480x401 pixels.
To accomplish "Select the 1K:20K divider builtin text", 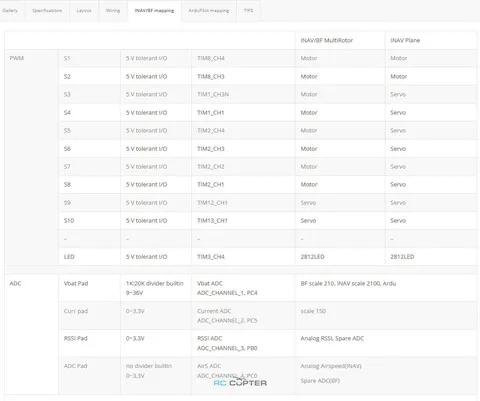I will [155, 284].
